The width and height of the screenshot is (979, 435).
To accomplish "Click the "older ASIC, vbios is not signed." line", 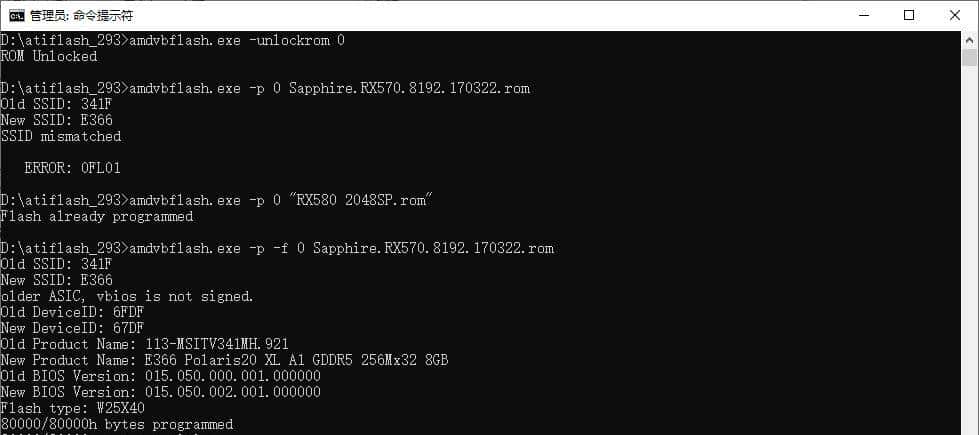I will (x=127, y=296).
